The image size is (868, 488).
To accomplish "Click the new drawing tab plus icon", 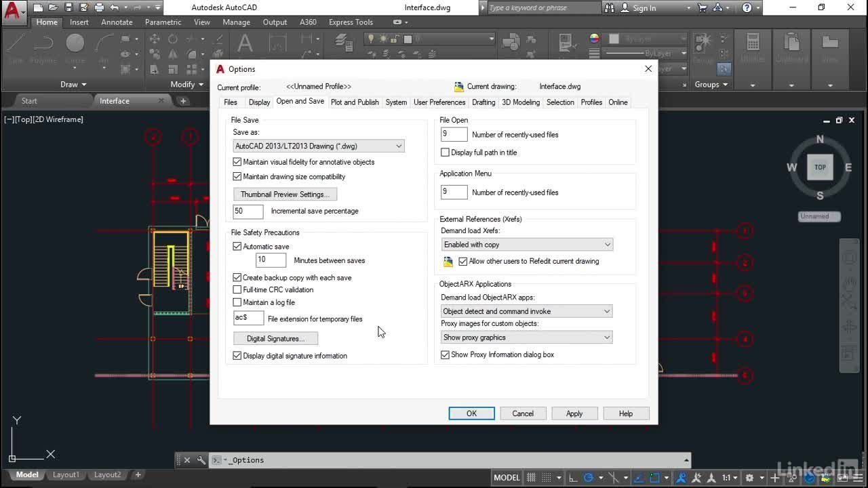I will [183, 101].
